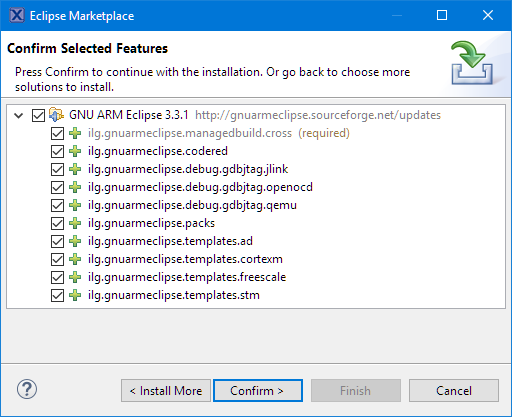The width and height of the screenshot is (512, 417).
Task: Click plus icon beside gdbjtag.qemu
Action: pos(75,205)
